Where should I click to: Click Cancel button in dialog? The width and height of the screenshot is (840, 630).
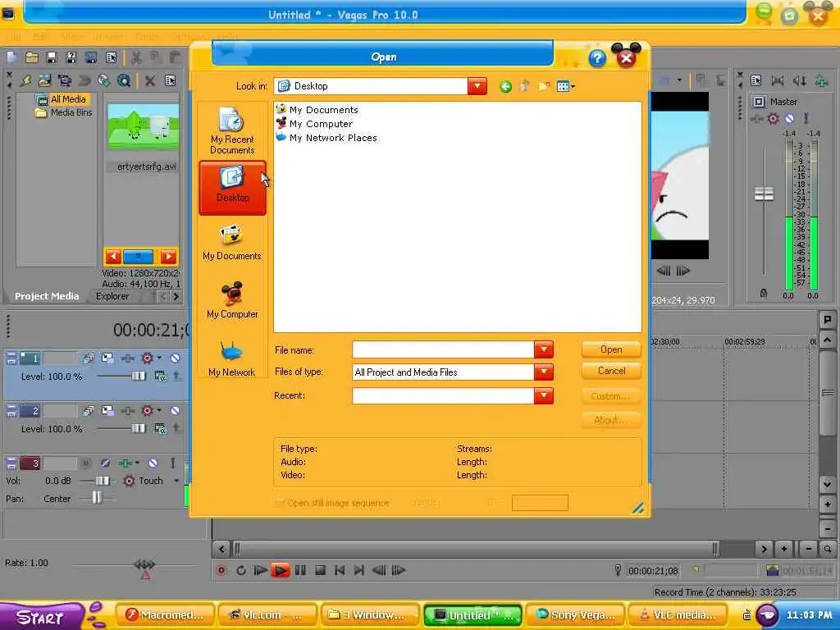[x=611, y=371]
